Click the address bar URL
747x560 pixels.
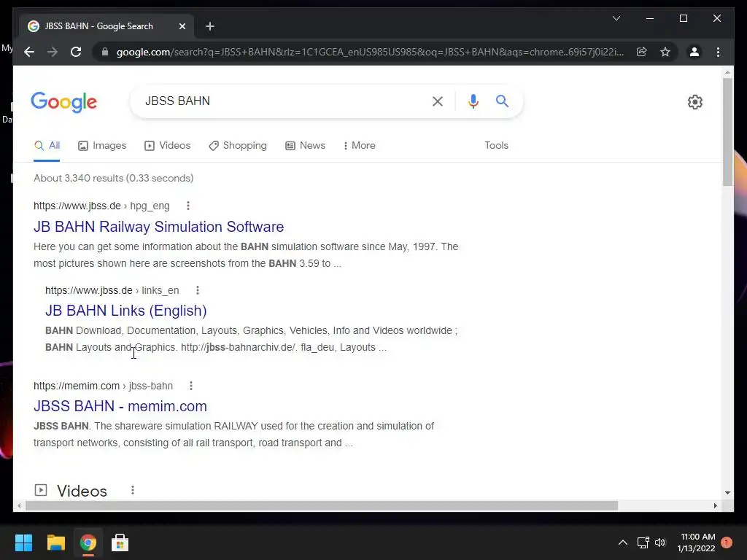coord(370,52)
